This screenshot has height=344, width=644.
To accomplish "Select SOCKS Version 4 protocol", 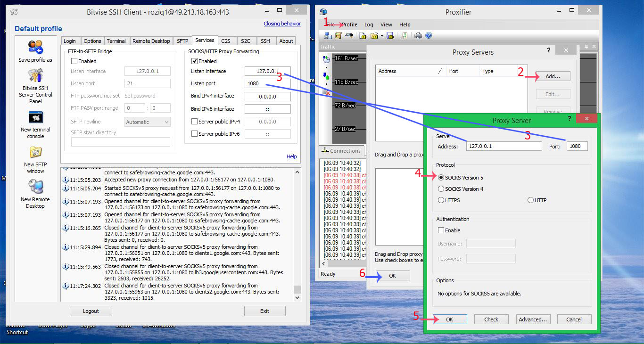I will pyautogui.click(x=441, y=189).
